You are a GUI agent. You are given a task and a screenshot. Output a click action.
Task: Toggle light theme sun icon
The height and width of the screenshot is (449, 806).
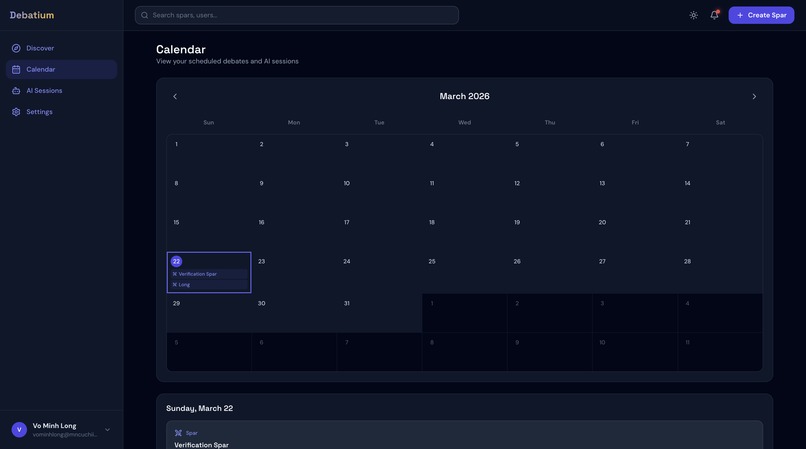(x=693, y=15)
